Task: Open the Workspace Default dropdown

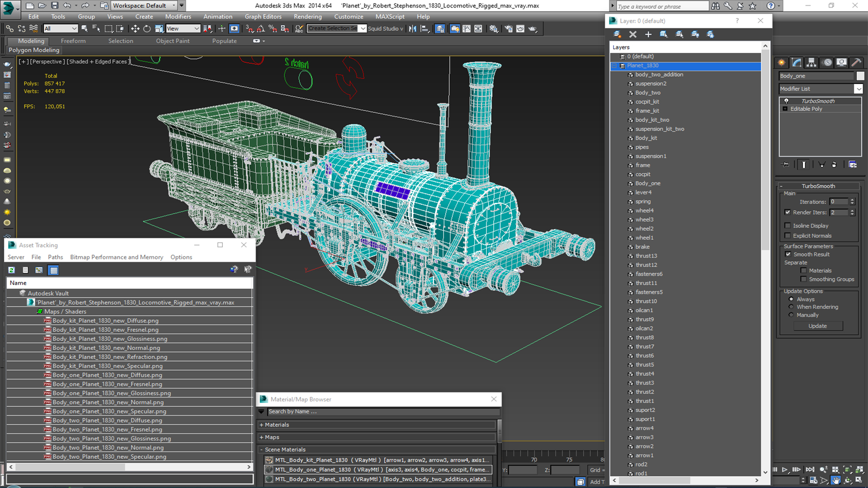Action: tap(144, 5)
